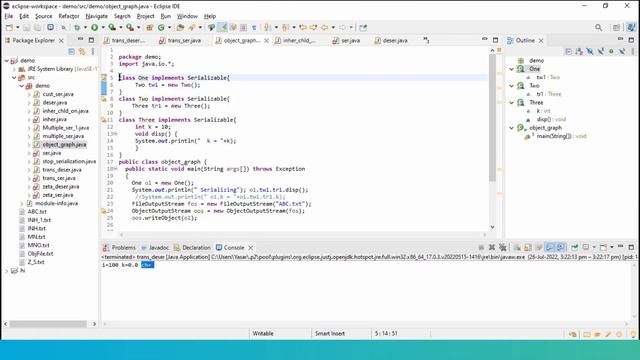
Task: Click the Open Type toolbar icon
Action: [x=180, y=27]
